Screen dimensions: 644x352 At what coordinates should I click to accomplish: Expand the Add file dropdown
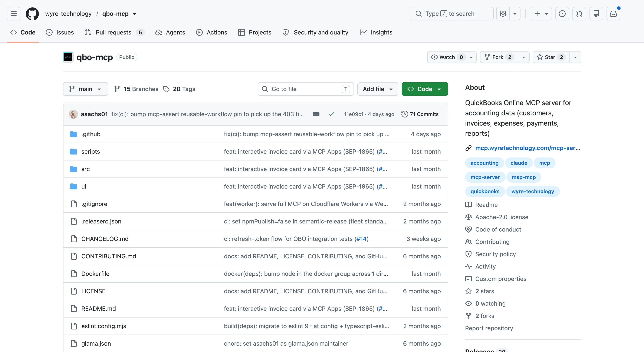[x=378, y=89]
